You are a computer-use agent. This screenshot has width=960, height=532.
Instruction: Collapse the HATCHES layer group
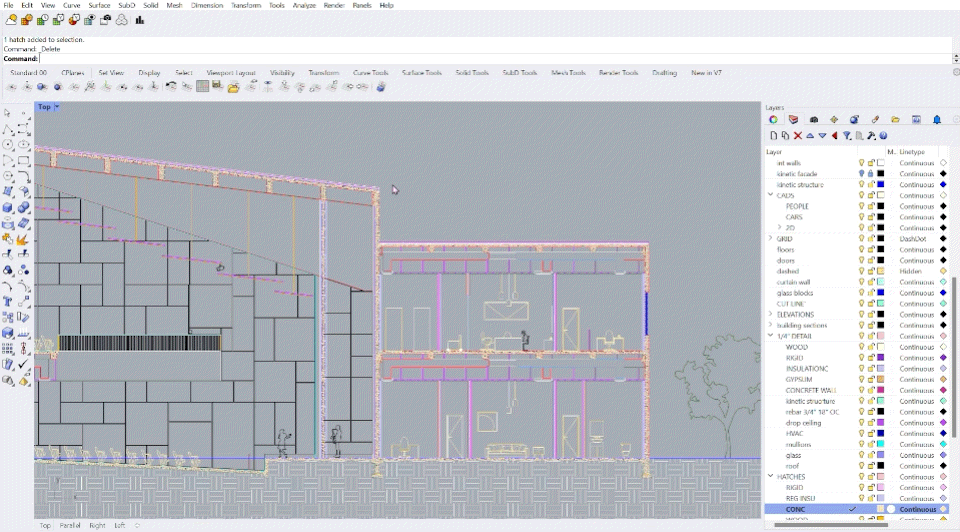(770, 476)
